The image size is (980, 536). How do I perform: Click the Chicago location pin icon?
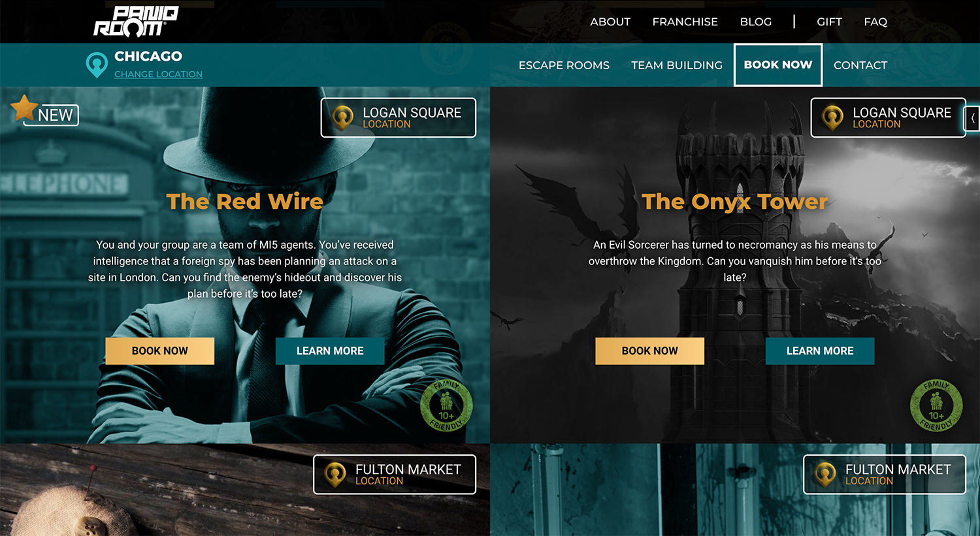(x=97, y=65)
